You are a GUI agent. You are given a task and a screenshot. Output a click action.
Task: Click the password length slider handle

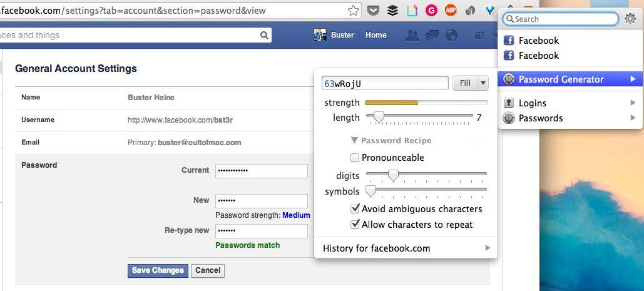coord(378,117)
